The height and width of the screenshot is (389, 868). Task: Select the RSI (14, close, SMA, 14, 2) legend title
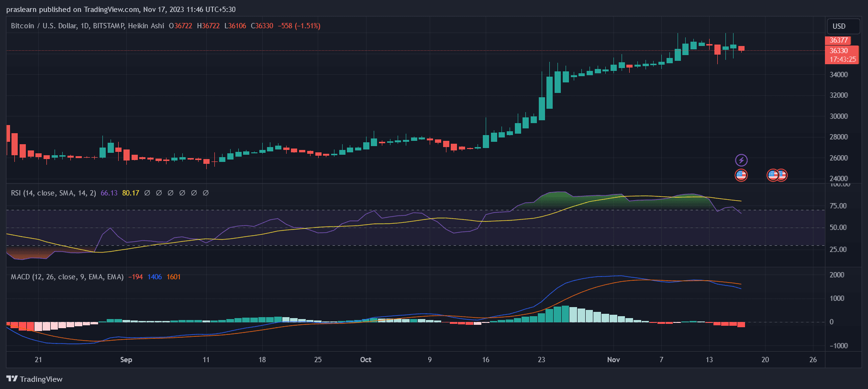[x=53, y=193]
